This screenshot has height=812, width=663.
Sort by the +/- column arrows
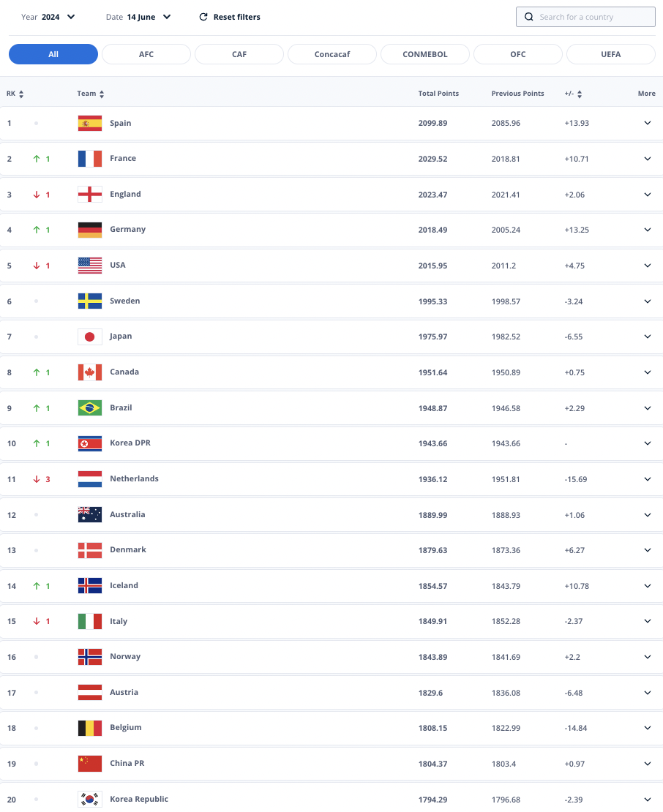[580, 94]
